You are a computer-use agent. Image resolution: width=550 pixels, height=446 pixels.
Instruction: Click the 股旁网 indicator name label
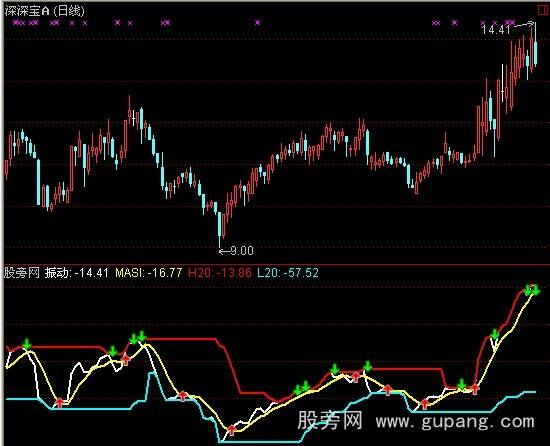[22, 272]
